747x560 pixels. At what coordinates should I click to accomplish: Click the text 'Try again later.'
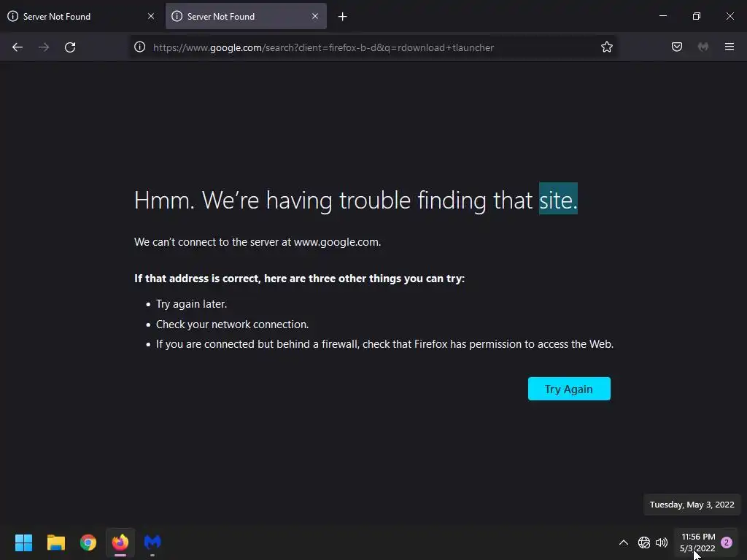pyautogui.click(x=192, y=304)
